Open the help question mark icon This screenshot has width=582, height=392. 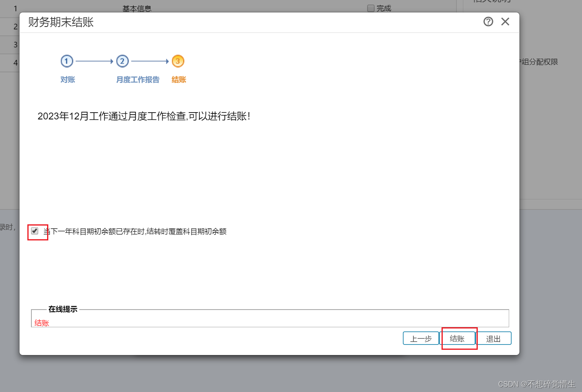click(x=488, y=22)
